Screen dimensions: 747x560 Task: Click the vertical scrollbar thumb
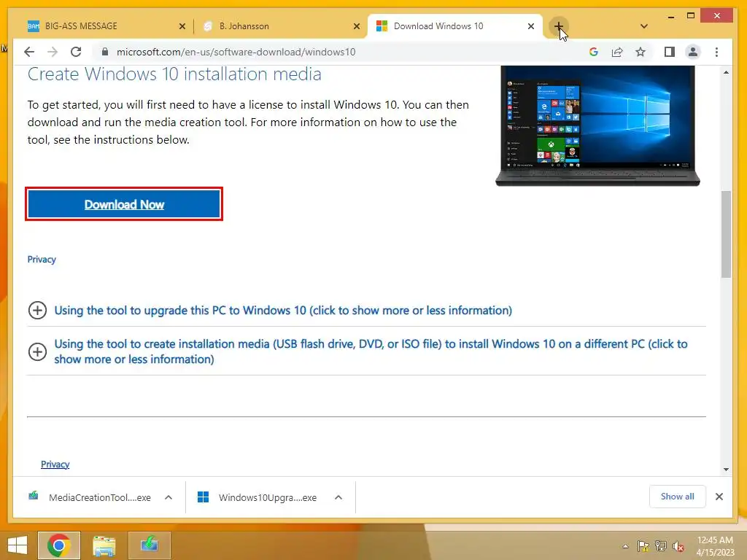(726, 234)
